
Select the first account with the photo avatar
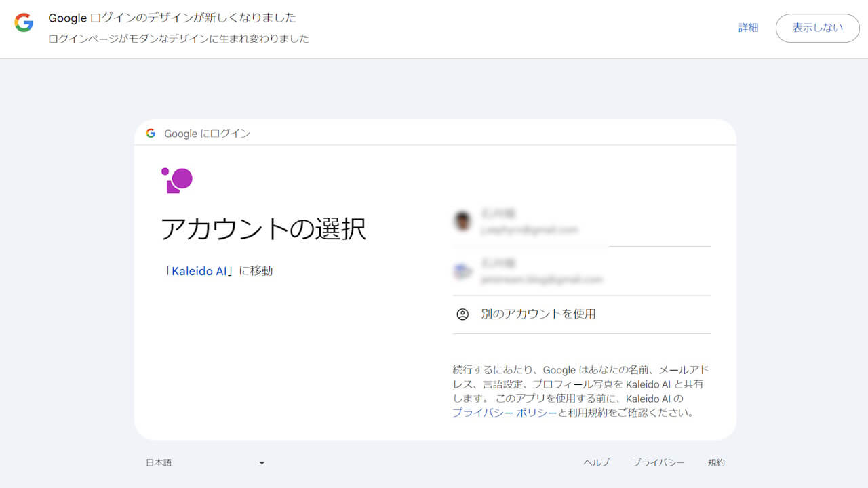click(581, 222)
